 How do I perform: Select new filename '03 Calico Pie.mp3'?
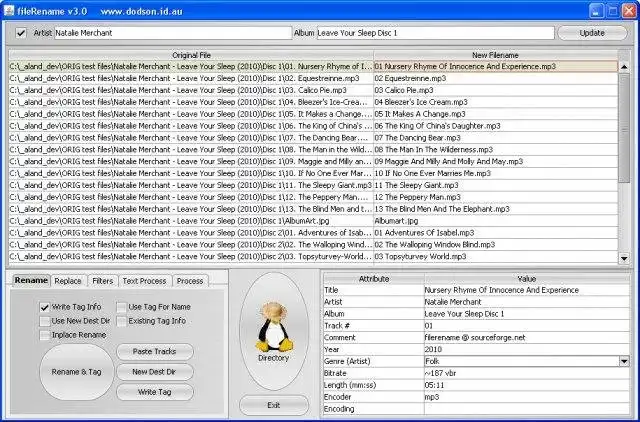click(x=496, y=90)
